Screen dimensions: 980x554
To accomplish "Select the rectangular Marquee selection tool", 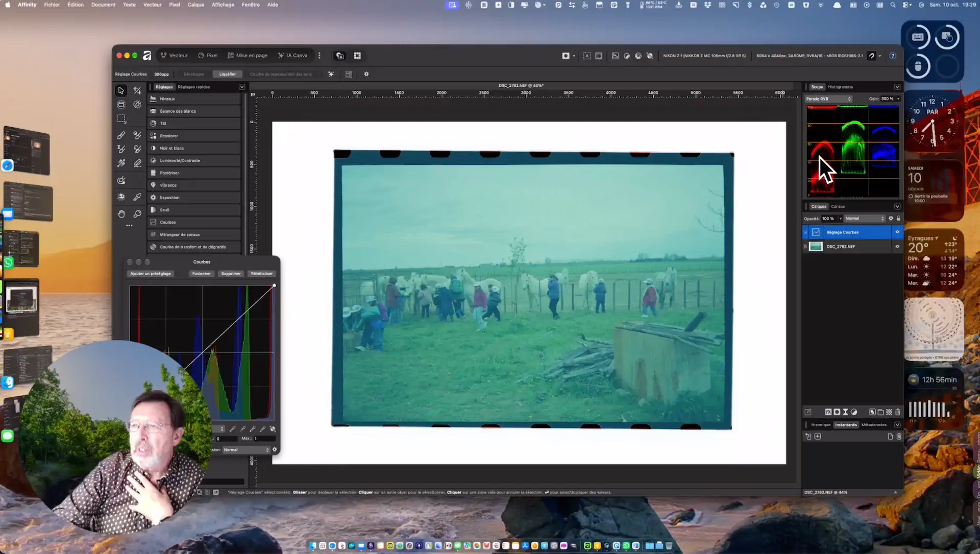I will (x=121, y=119).
